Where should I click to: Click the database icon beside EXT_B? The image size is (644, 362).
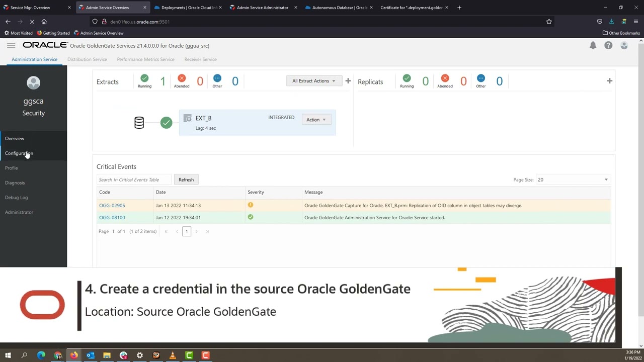pos(139,122)
